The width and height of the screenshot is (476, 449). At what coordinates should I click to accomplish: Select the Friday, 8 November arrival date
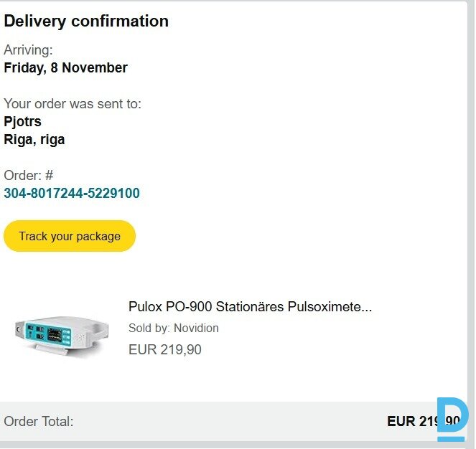66,68
